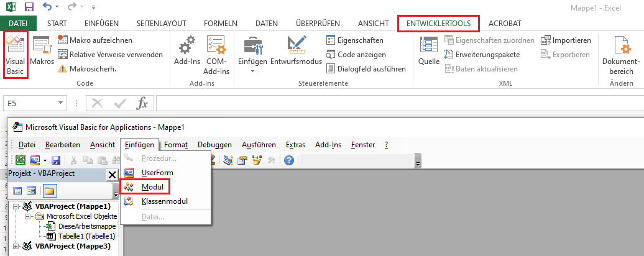Viewport: 644px width, 256px height.
Task: Click the Excel view icon in VBA toolbar
Action: coord(21,161)
